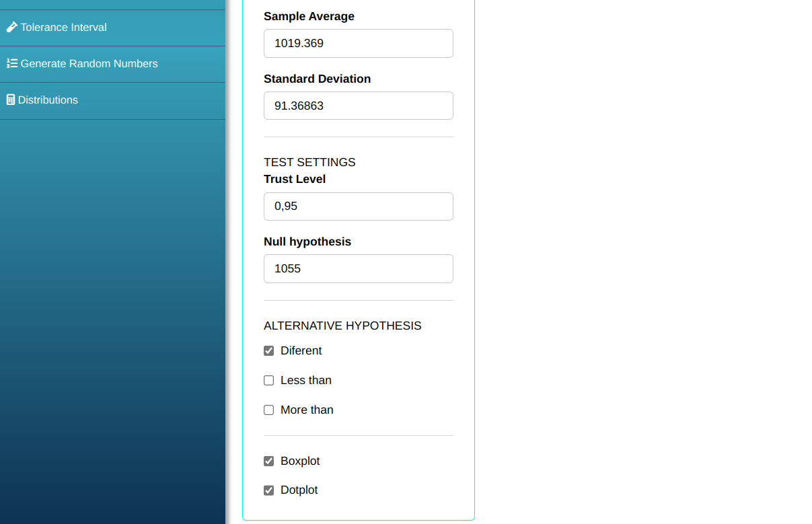This screenshot has width=812, height=524.
Task: Open the Tolerance Interval sidebar page
Action: (63, 28)
